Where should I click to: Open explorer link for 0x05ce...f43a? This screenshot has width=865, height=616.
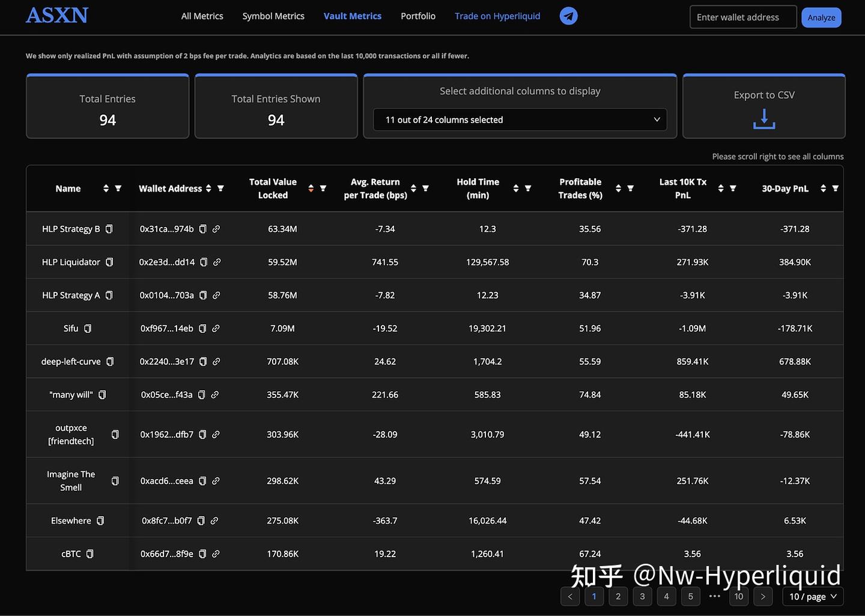215,394
